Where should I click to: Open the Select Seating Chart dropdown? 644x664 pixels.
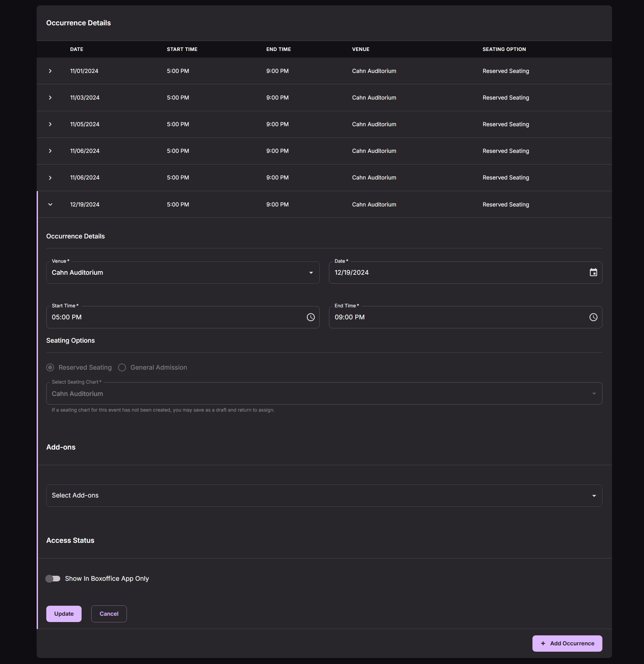pyautogui.click(x=324, y=393)
